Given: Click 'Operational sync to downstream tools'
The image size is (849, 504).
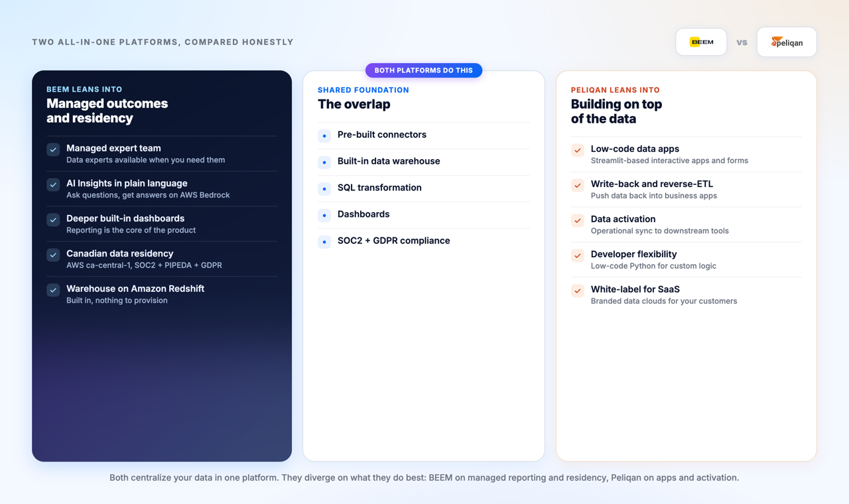Looking at the screenshot, I should pyautogui.click(x=660, y=231).
